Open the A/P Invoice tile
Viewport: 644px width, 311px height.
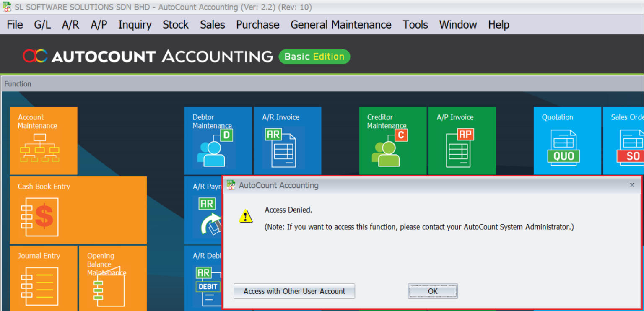462,141
